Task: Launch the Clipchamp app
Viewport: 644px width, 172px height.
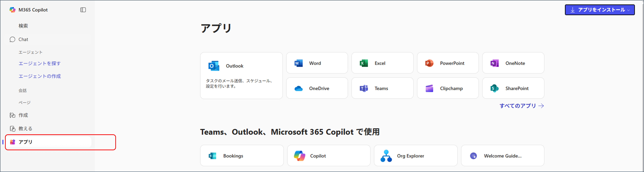Action: pyautogui.click(x=448, y=88)
